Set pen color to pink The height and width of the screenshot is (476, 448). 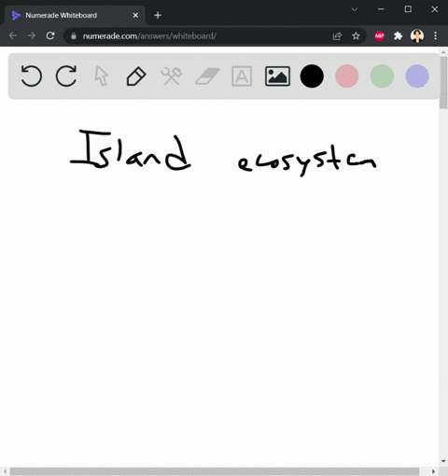pos(347,76)
